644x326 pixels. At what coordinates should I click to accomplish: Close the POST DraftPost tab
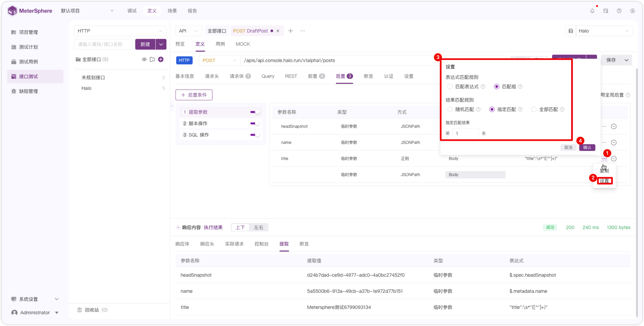[278, 31]
